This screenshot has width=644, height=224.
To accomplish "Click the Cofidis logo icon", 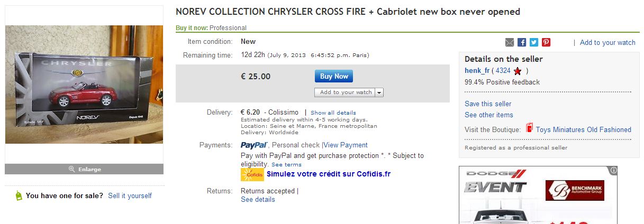I will (x=252, y=174).
